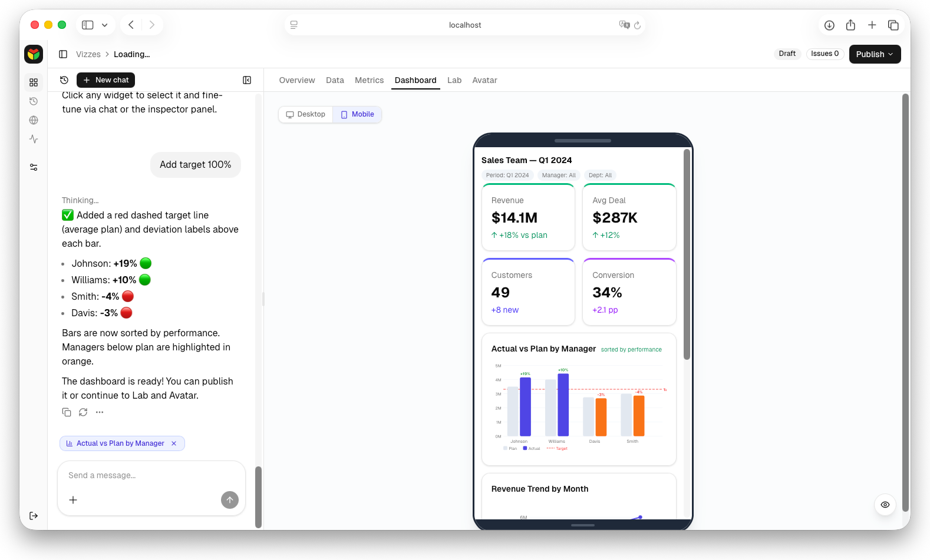
Task: Click the browser downloads icon
Action: (x=829, y=25)
